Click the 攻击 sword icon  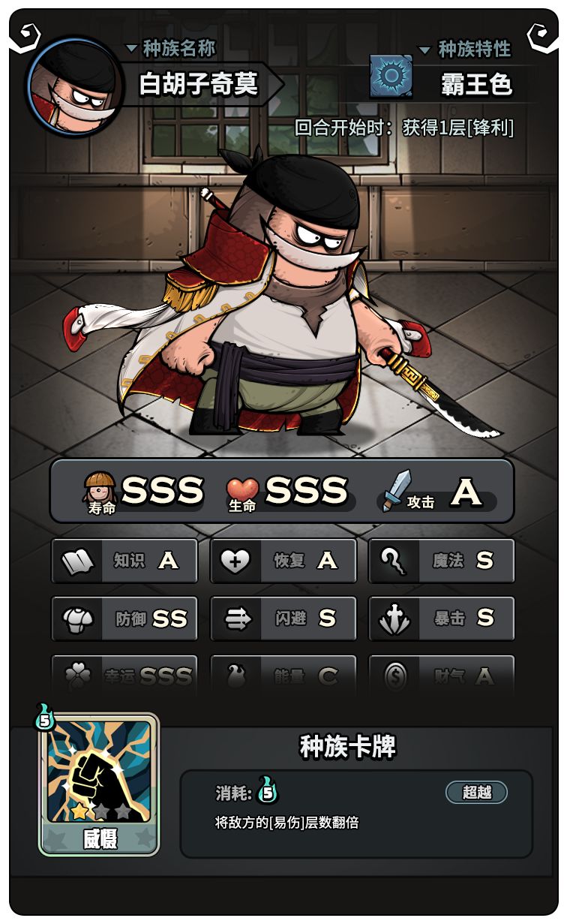point(394,491)
